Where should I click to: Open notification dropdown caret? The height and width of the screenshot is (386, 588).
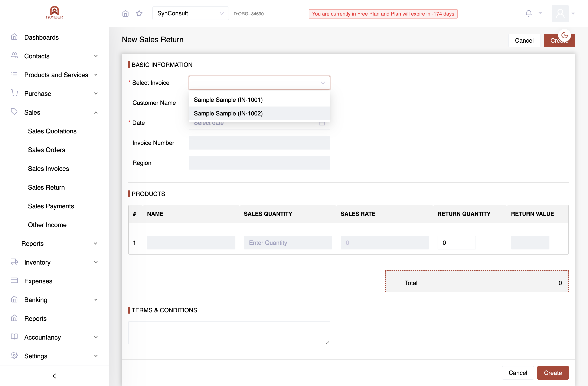(540, 13)
